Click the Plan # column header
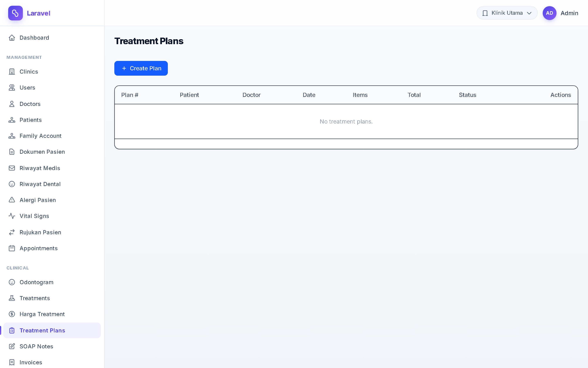 130,95
